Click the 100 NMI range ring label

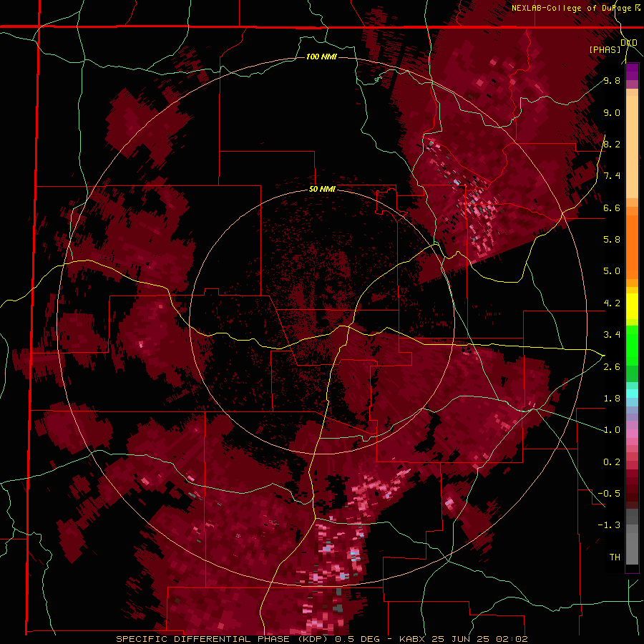pyautogui.click(x=321, y=57)
